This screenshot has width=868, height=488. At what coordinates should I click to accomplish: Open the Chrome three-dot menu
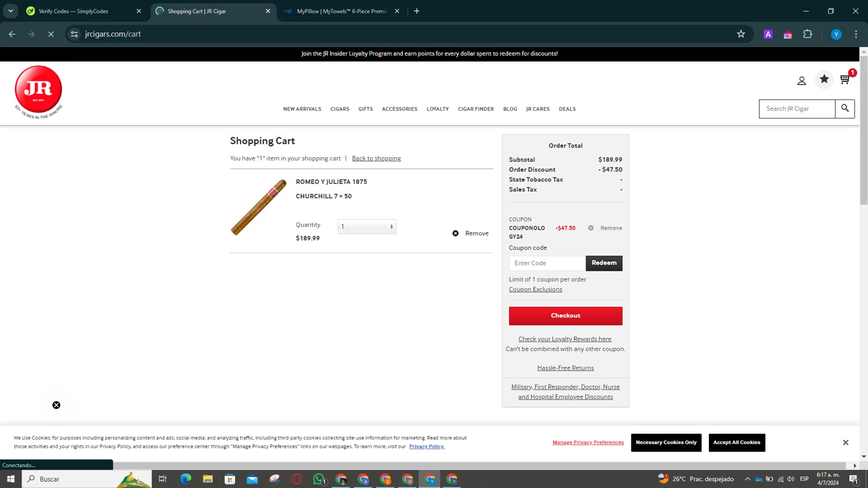click(x=856, y=34)
